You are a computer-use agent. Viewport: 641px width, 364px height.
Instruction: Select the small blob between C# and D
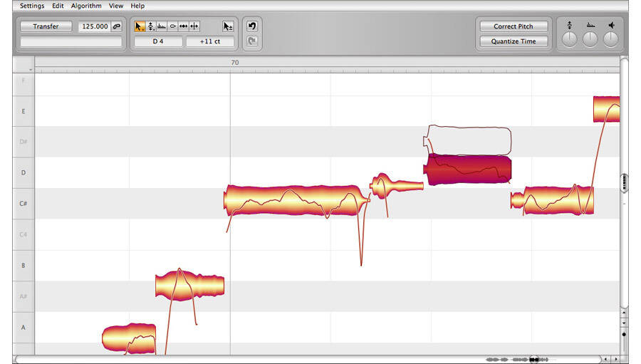(396, 186)
